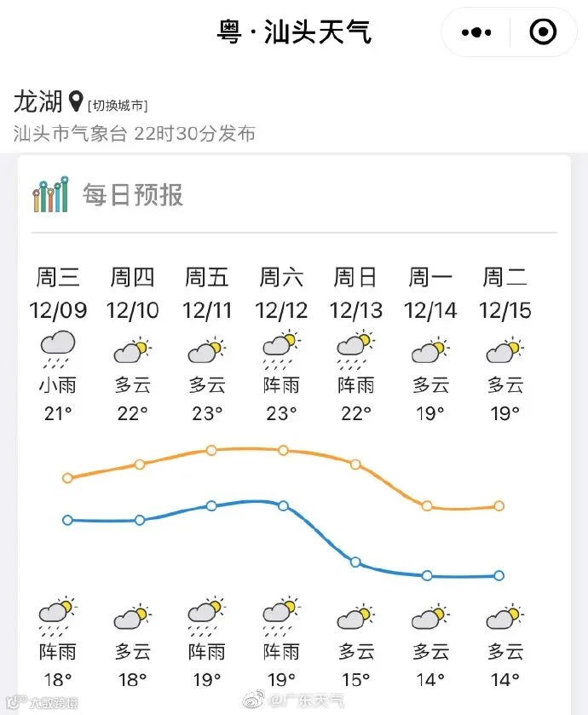
Task: Select the 周三 12/09 light rain icon
Action: point(58,350)
